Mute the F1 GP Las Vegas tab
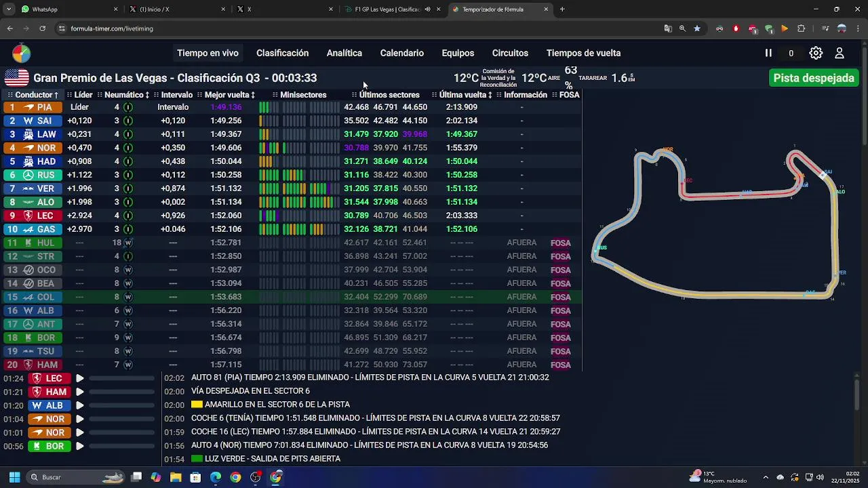This screenshot has height=488, width=868. pos(427,9)
